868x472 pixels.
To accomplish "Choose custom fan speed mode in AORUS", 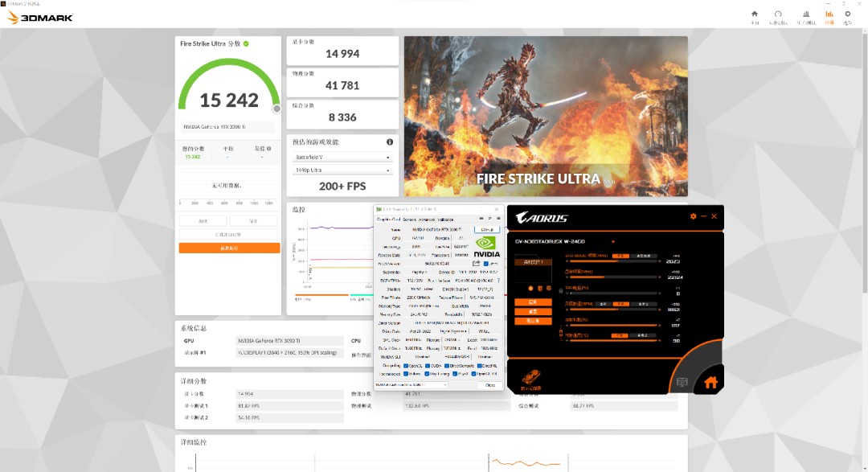I will [643, 304].
